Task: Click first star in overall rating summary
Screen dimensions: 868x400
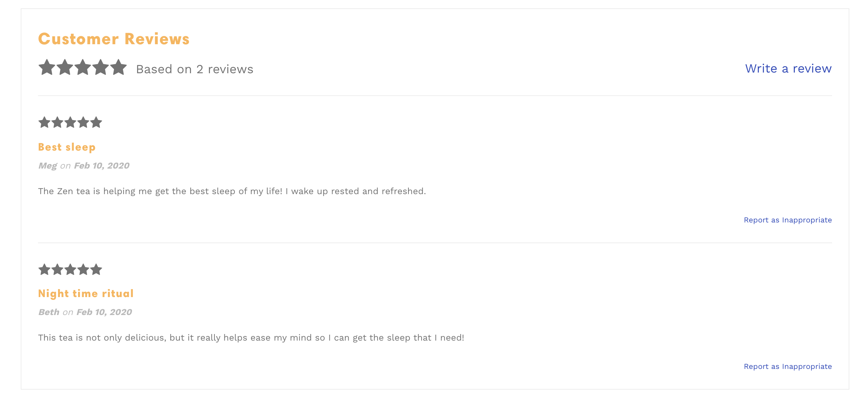Action: (x=47, y=67)
